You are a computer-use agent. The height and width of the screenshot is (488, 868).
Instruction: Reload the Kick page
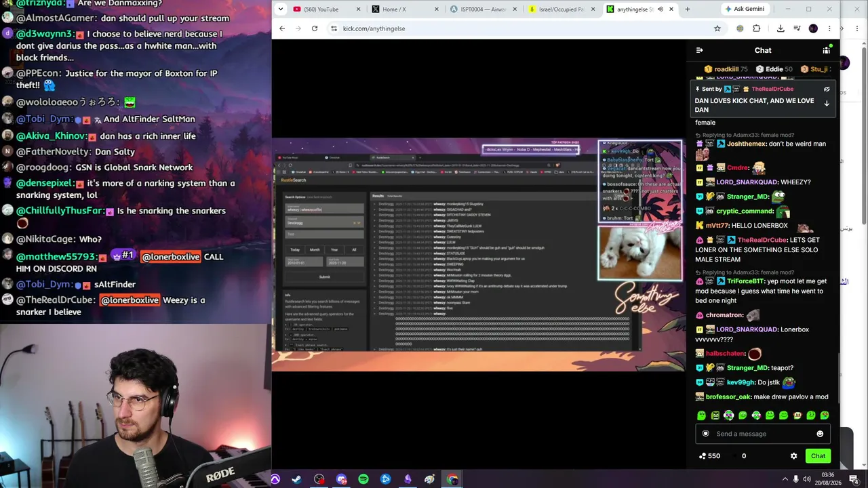click(x=315, y=28)
